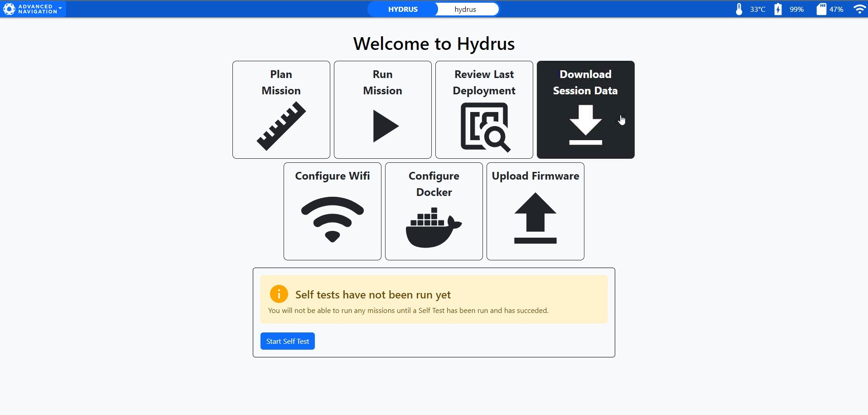
Task: Click the SD card storage icon
Action: [821, 10]
